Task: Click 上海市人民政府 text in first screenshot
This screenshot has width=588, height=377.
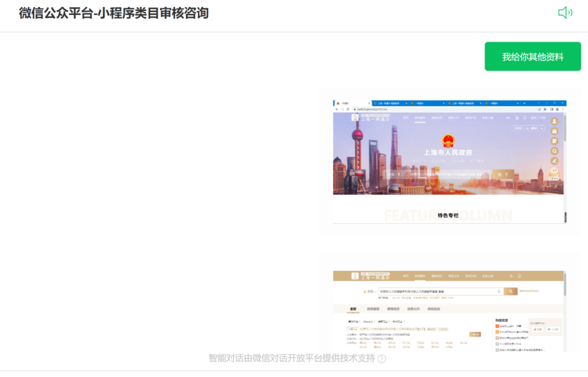Action: click(x=448, y=153)
